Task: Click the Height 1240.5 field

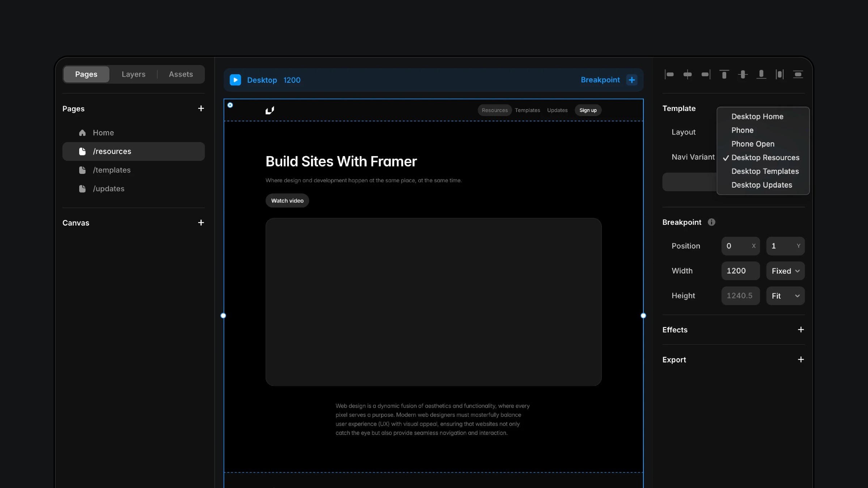Action: click(740, 296)
